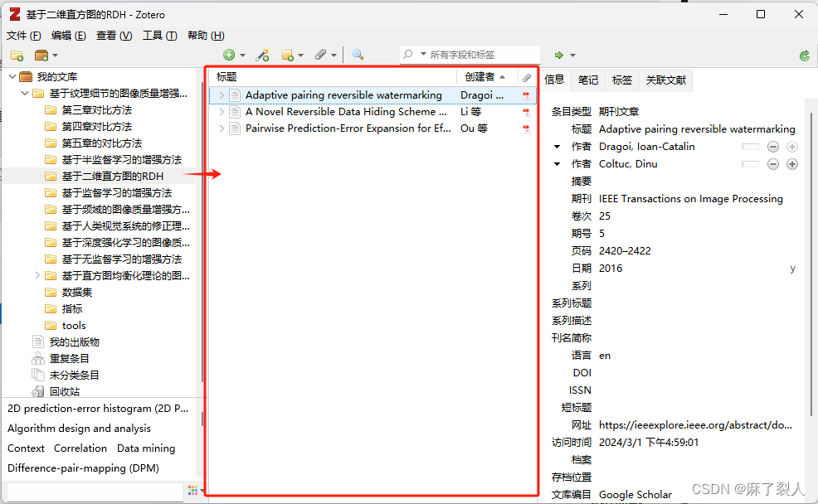Open the New Item dropdown arrow
Image resolution: width=818 pixels, height=504 pixels.
coord(242,56)
